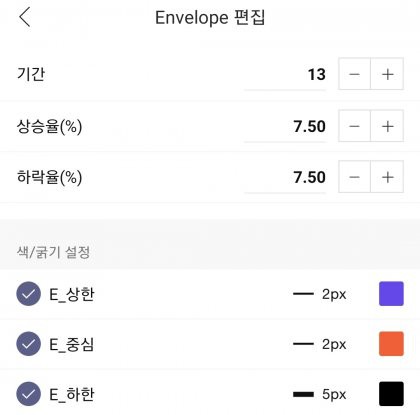Decrease 하락율(%) with the minus button

[x=354, y=177]
